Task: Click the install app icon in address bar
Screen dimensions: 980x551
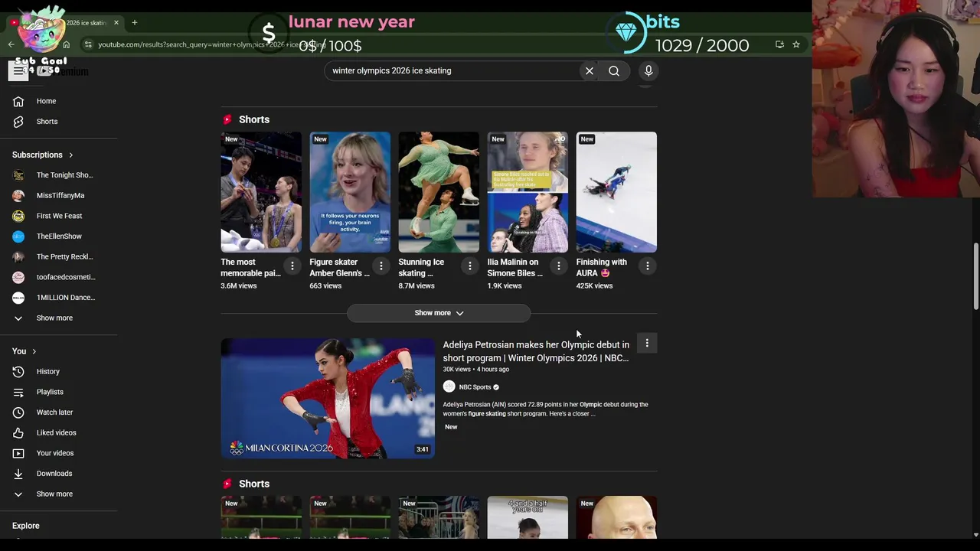Action: click(x=779, y=44)
